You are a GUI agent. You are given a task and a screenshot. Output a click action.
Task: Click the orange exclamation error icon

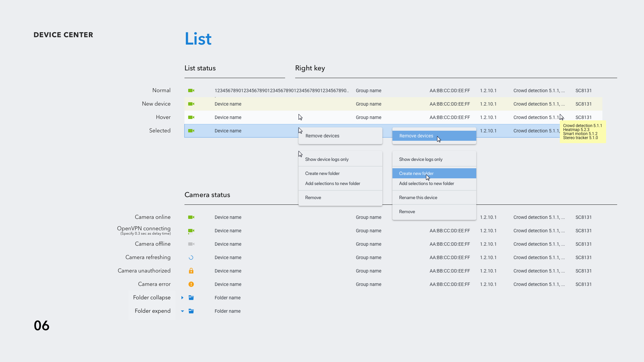coord(191,284)
